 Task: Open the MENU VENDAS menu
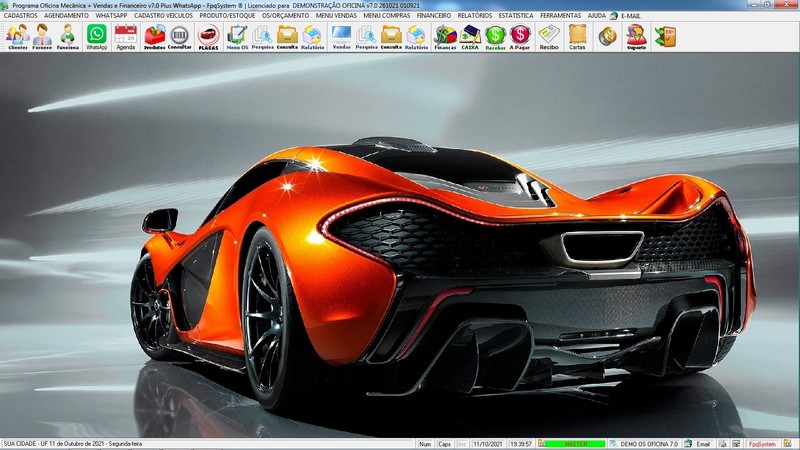tap(336, 16)
